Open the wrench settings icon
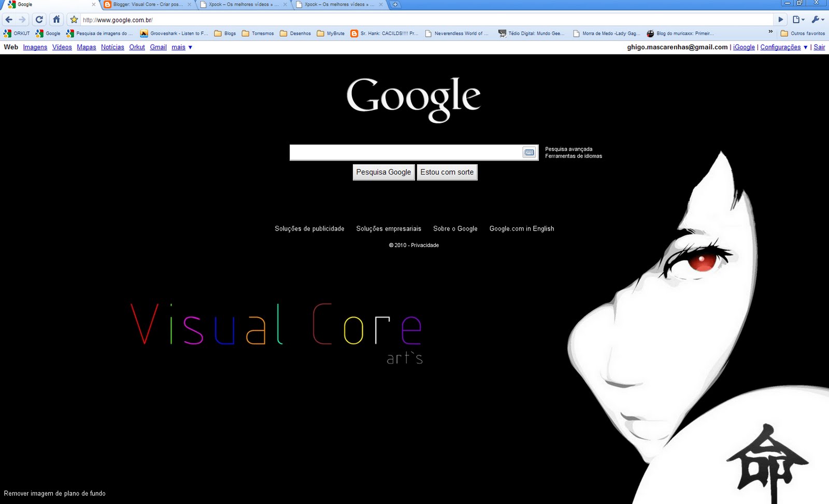Viewport: 829px width, 504px height. (816, 19)
